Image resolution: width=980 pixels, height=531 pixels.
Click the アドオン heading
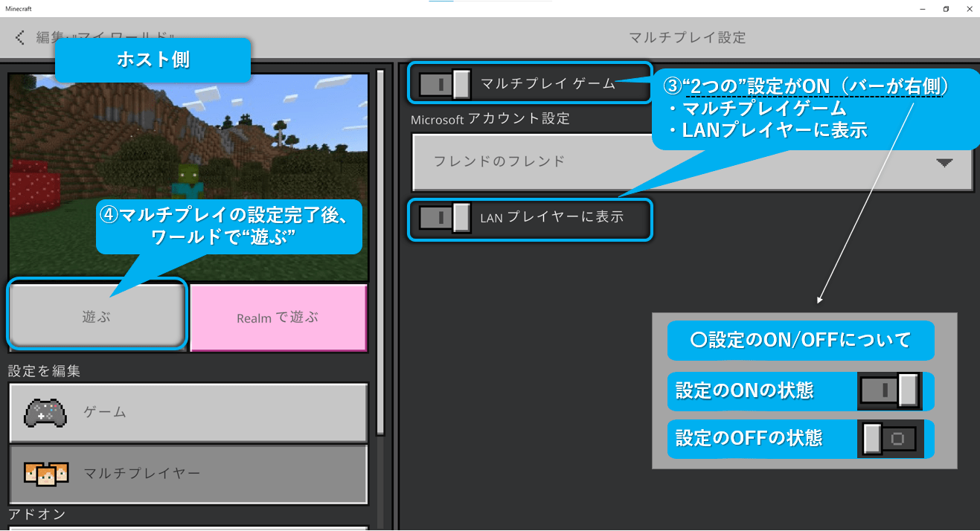tap(38, 514)
